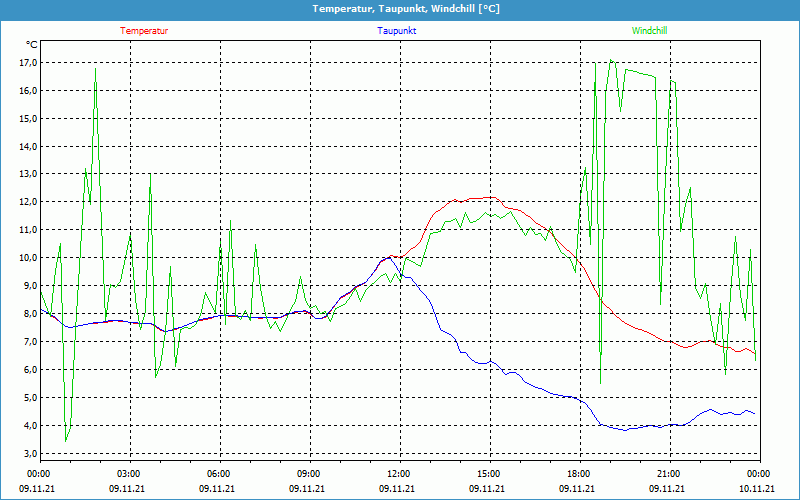Select the 15:00 time axis marker
Screen dimensions: 800x500
(488, 473)
